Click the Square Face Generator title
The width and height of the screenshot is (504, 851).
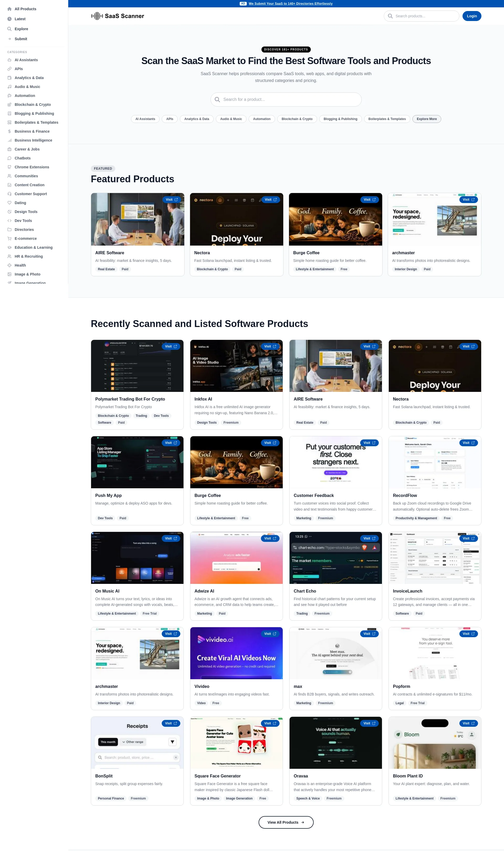[218, 776]
